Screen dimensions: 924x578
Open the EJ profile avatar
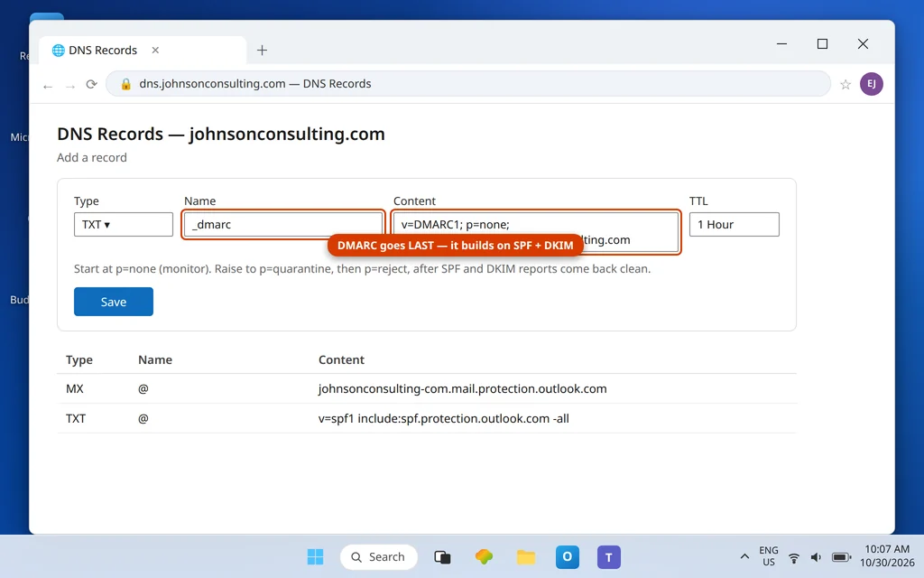coord(872,84)
